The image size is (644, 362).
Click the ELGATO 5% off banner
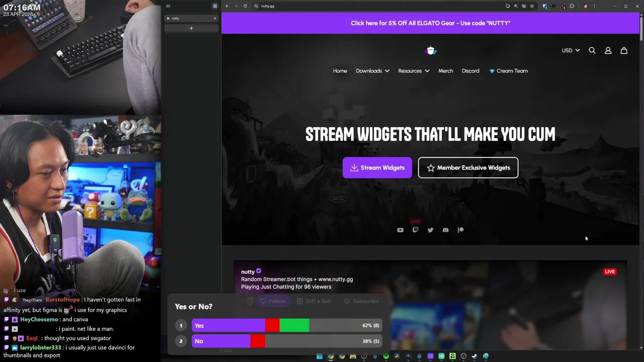[431, 23]
